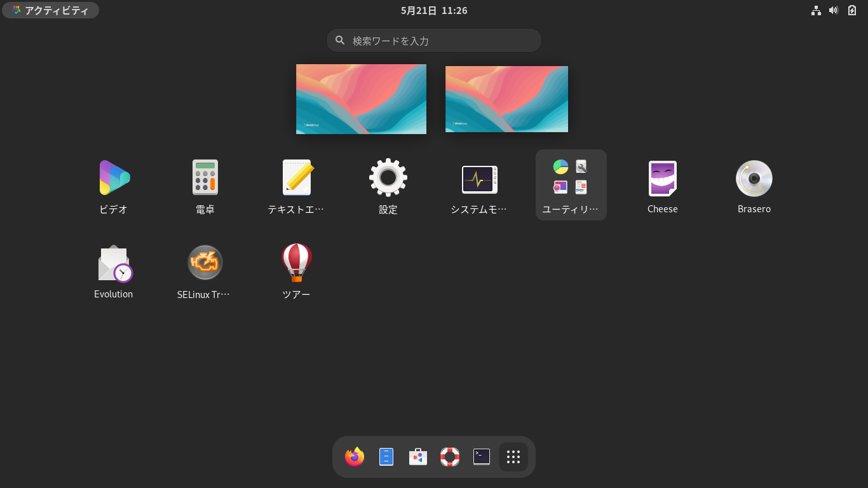The image size is (868, 488).
Task: Open Files manager in dock
Action: pos(386,456)
